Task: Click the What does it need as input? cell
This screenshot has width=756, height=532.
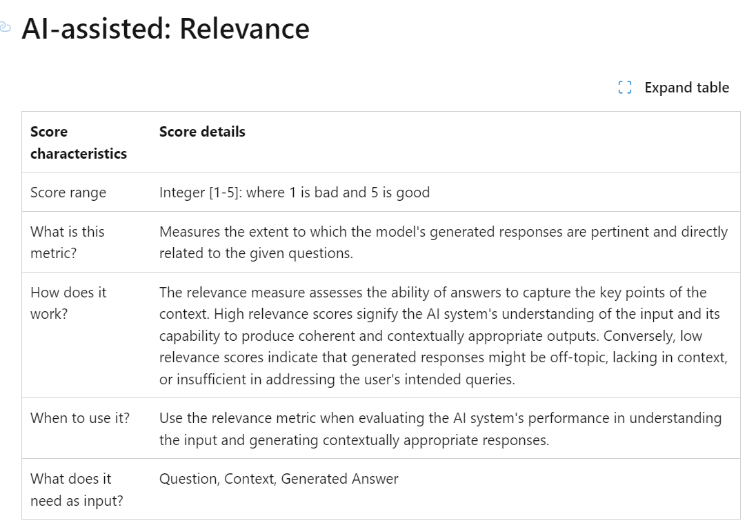Action: tap(77, 489)
